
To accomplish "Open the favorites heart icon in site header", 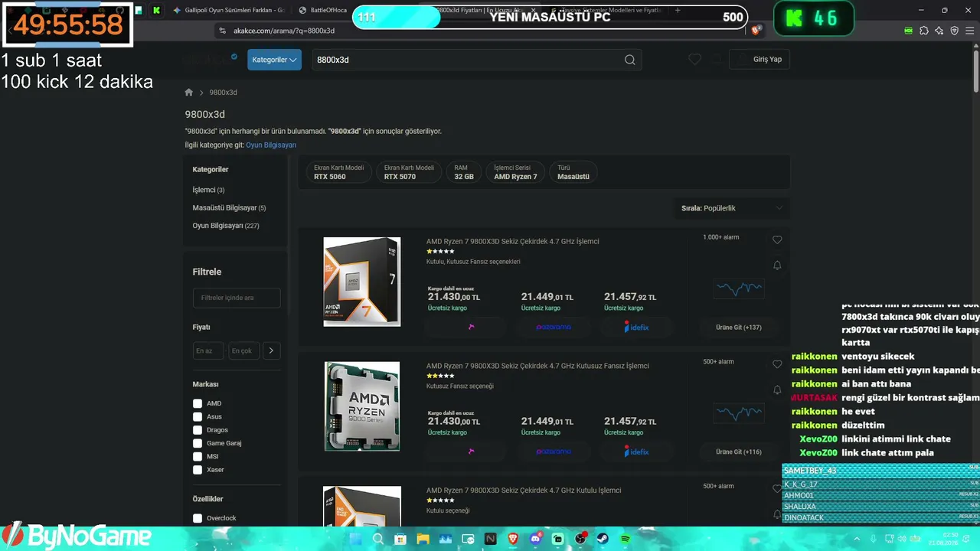I will 694,60.
